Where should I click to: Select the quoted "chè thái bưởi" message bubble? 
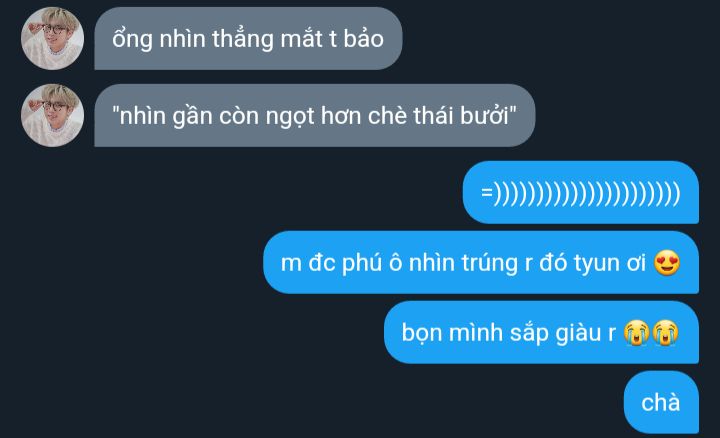click(x=315, y=115)
